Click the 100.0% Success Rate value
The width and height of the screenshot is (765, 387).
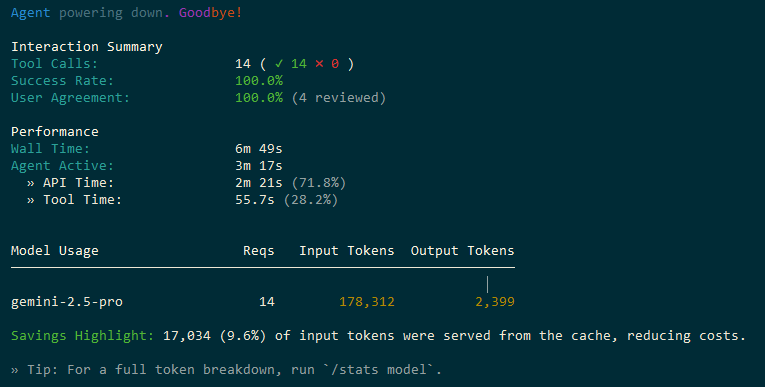(x=259, y=81)
